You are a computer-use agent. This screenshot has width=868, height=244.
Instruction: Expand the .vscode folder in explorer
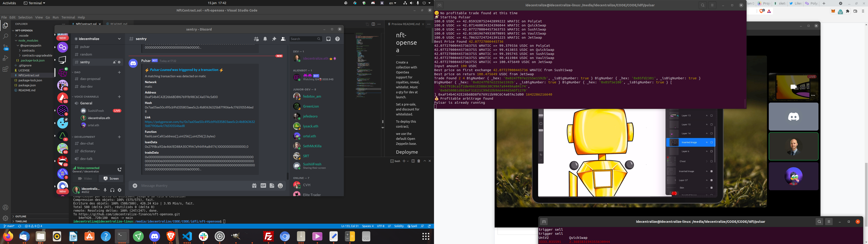24,35
